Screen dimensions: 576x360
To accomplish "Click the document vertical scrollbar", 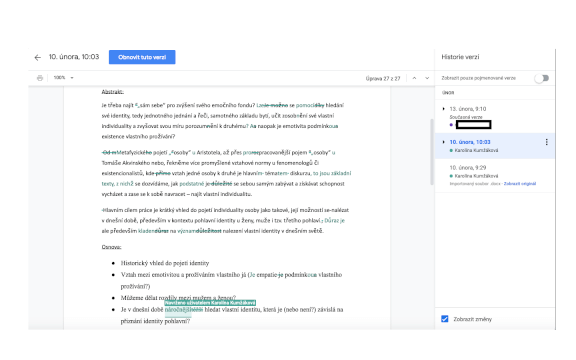I will click(x=432, y=151).
